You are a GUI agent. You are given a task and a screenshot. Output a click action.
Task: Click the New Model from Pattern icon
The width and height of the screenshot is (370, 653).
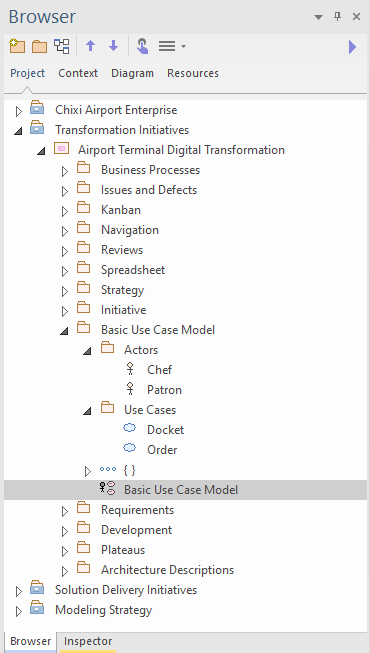(x=17, y=46)
